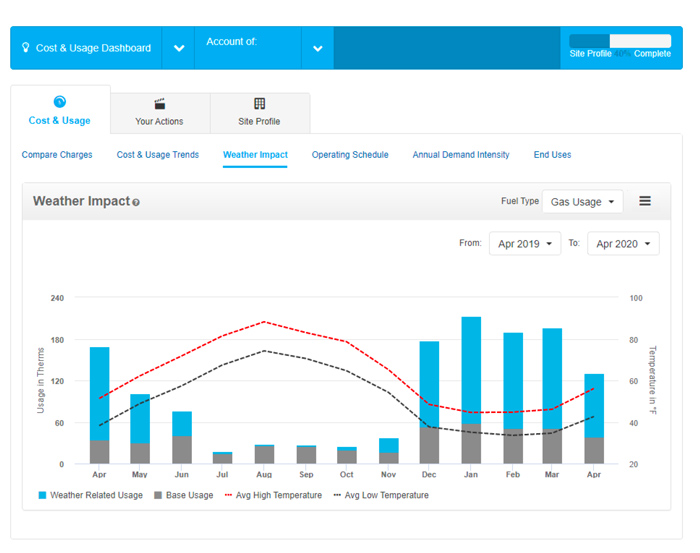The image size is (700, 553).
Task: Toggle the Avg High Temperature legend entry
Action: 273,495
